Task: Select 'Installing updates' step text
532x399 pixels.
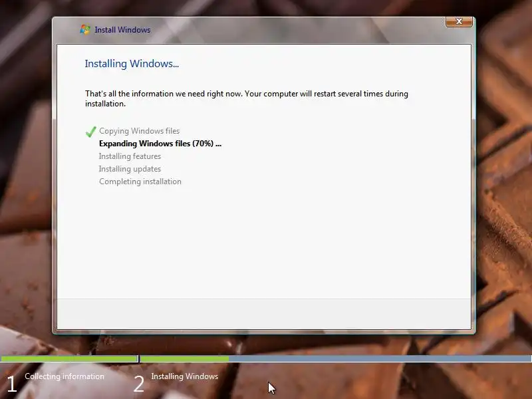Action: (130, 169)
